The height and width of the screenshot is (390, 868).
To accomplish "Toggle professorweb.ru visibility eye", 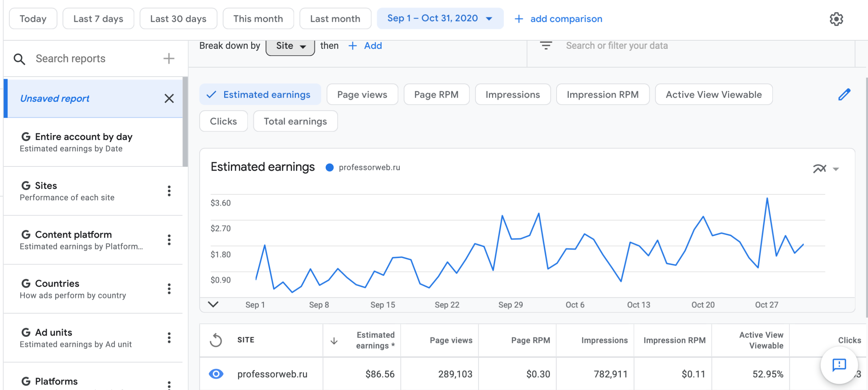I will click(x=216, y=374).
